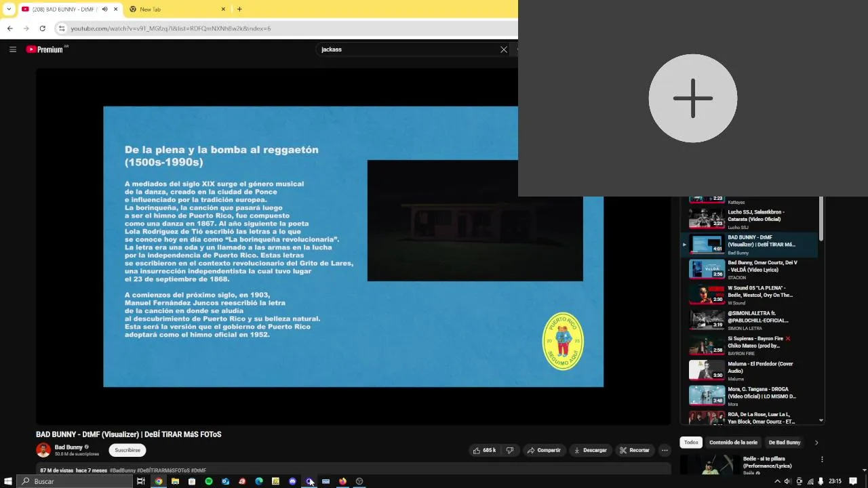Click the Windows Buscar search box
The image size is (868, 488).
pos(75,481)
